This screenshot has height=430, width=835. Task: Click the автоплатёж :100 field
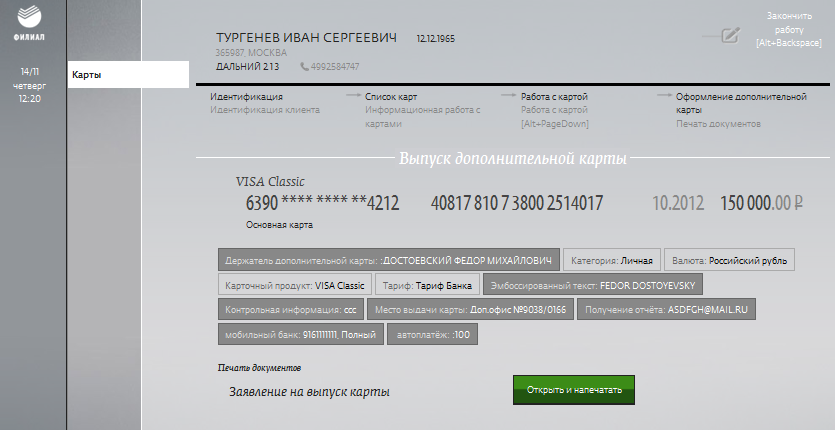point(432,335)
